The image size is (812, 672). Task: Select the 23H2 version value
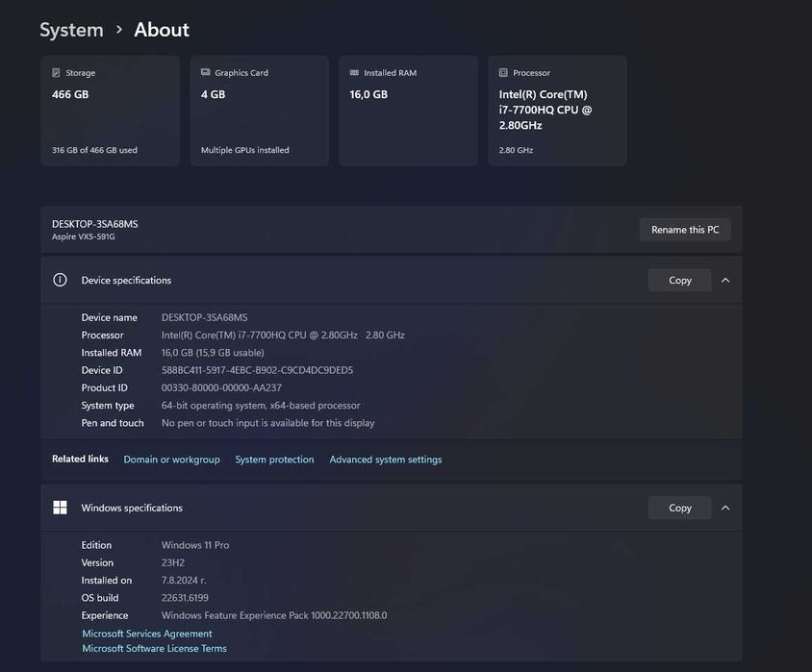coord(173,562)
